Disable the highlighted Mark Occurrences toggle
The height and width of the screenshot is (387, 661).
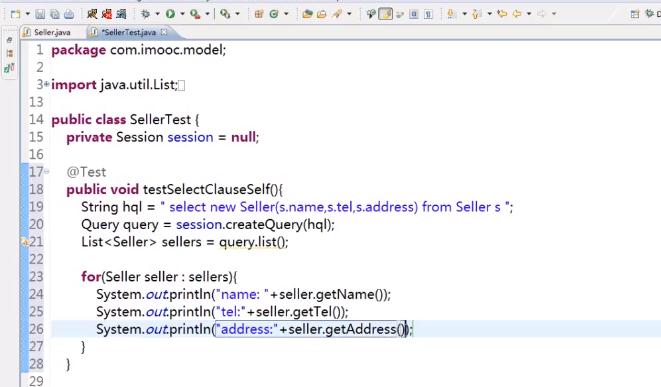[385, 14]
